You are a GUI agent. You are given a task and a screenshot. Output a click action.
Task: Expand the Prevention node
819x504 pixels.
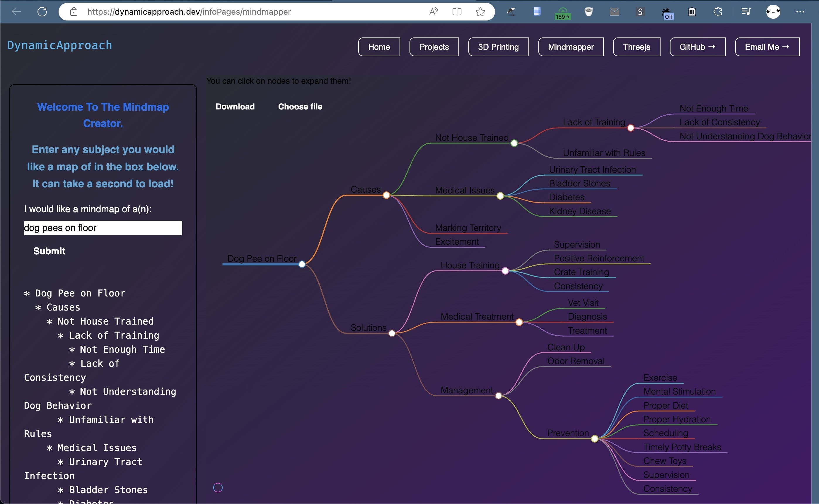coord(595,438)
